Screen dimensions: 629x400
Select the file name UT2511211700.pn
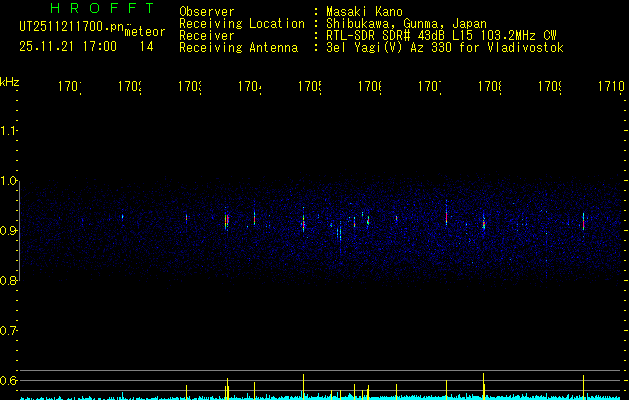click(72, 27)
